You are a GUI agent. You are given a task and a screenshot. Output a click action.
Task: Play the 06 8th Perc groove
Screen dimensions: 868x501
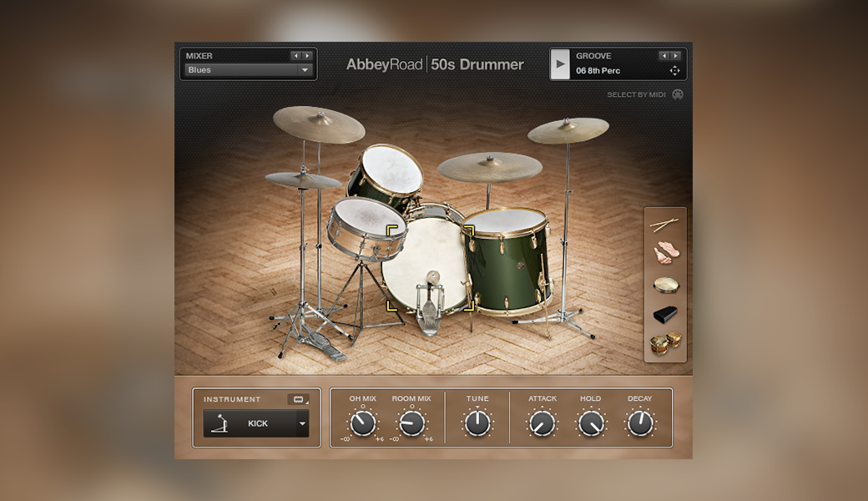coord(560,64)
